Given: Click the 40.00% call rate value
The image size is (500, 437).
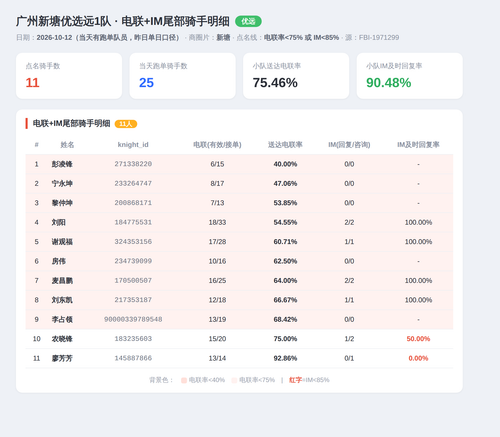Looking at the screenshot, I should 285,164.
